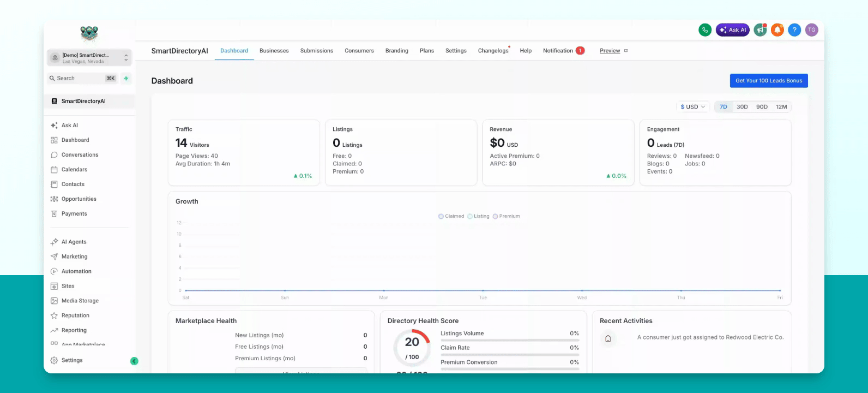Click the blue question mark help icon
This screenshot has width=868, height=393.
coord(794,30)
